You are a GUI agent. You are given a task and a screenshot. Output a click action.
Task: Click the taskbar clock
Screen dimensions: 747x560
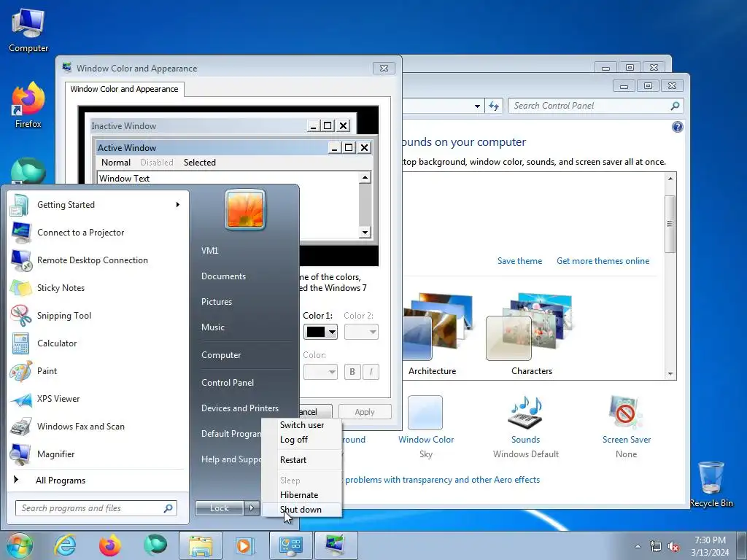tap(710, 546)
